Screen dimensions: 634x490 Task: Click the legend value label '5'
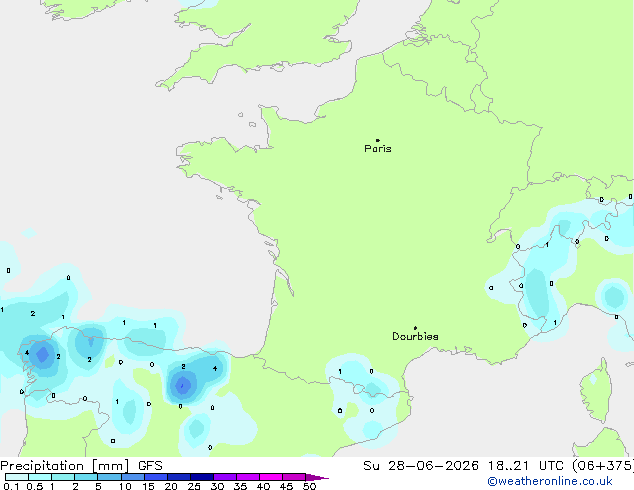pyautogui.click(x=98, y=486)
